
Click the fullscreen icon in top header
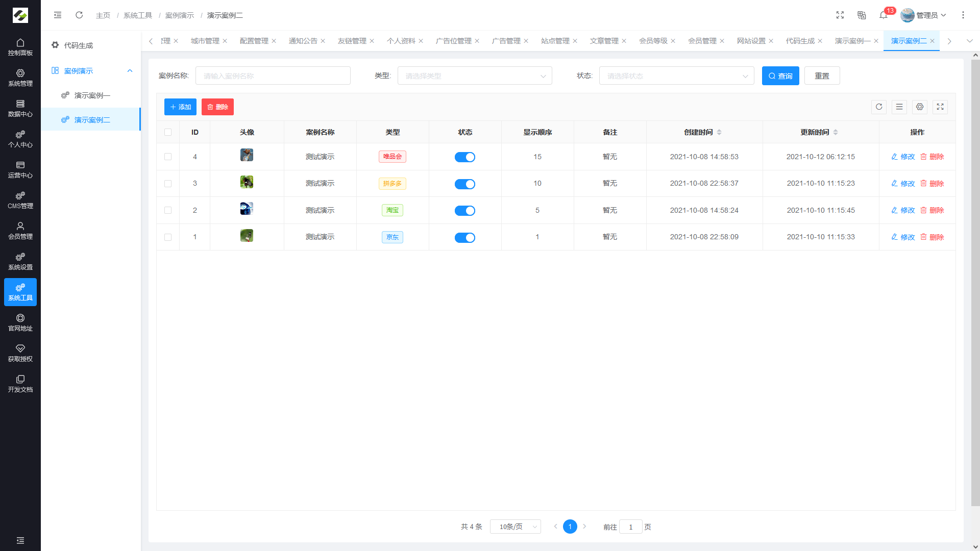click(x=840, y=15)
